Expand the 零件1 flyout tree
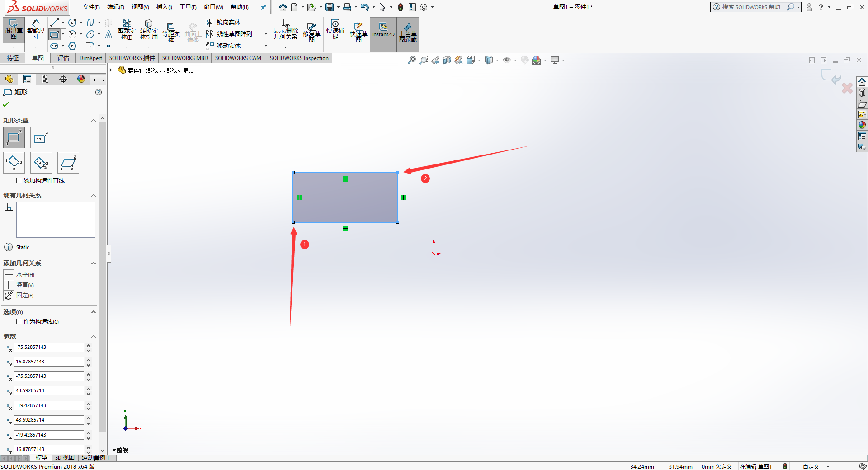 pyautogui.click(x=111, y=70)
